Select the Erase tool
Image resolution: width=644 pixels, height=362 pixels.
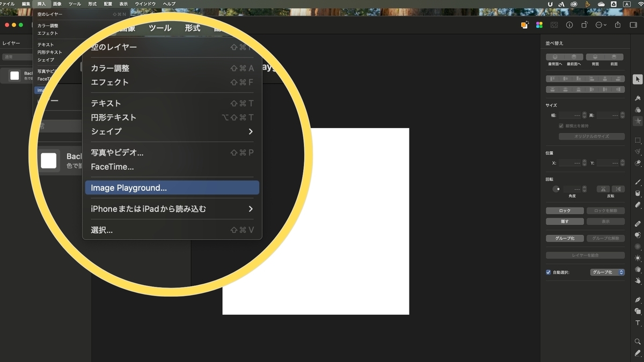[x=638, y=205]
